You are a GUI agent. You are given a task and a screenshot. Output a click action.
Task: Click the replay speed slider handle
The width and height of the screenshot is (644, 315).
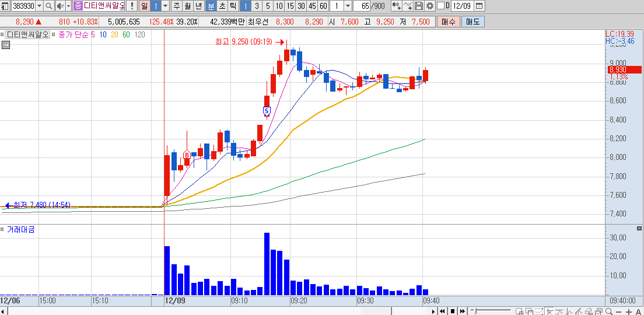click(475, 310)
